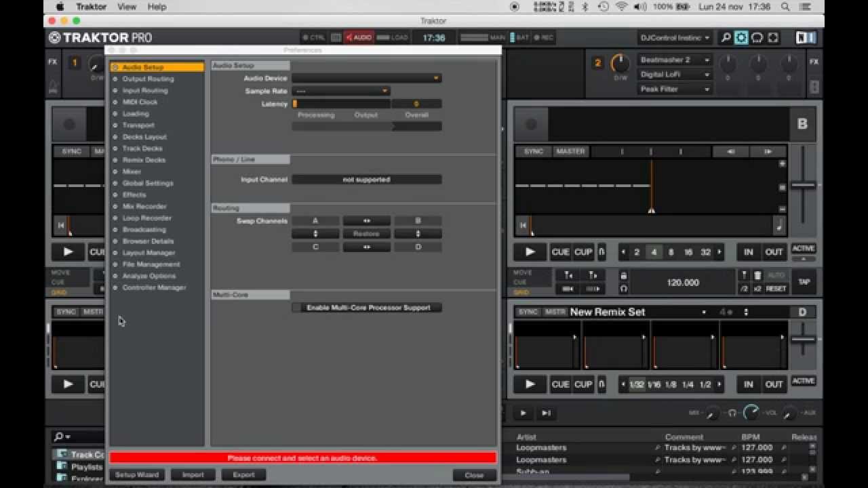Click the Import button
The image size is (868, 488).
193,475
